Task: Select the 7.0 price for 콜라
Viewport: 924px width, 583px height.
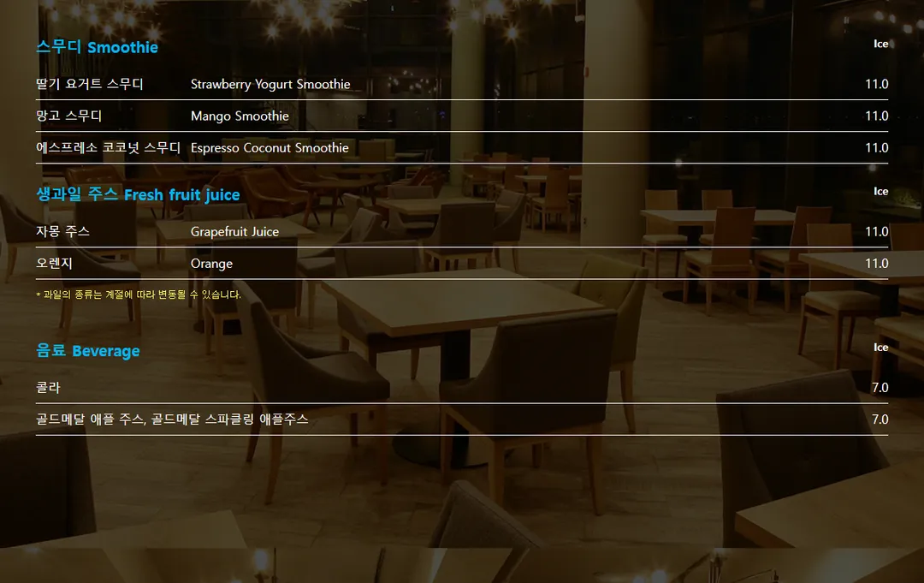Action: [x=880, y=387]
